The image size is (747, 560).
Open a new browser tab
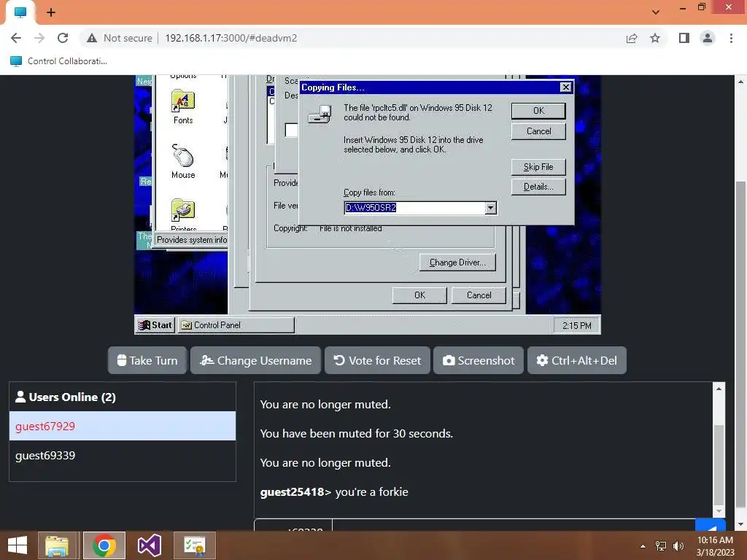[51, 12]
